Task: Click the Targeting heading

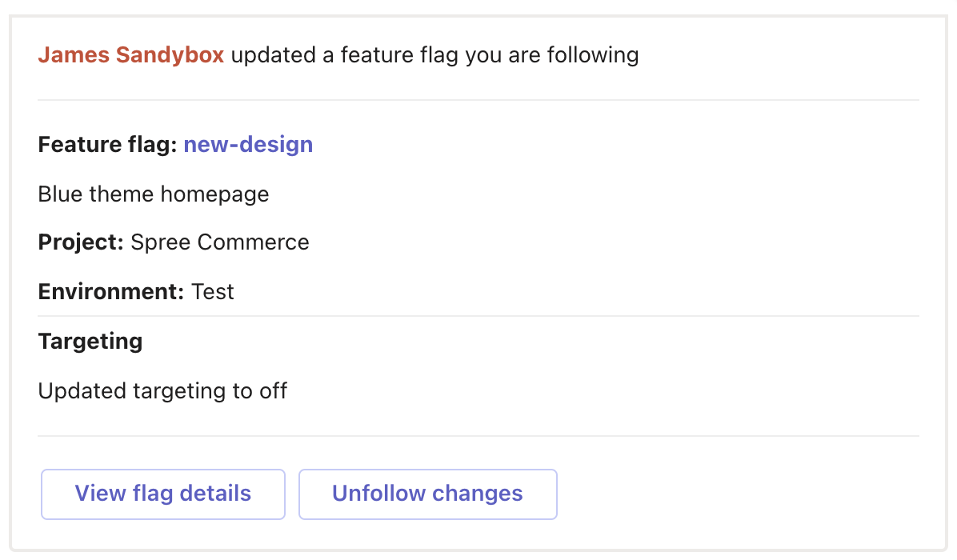Action: 90,341
